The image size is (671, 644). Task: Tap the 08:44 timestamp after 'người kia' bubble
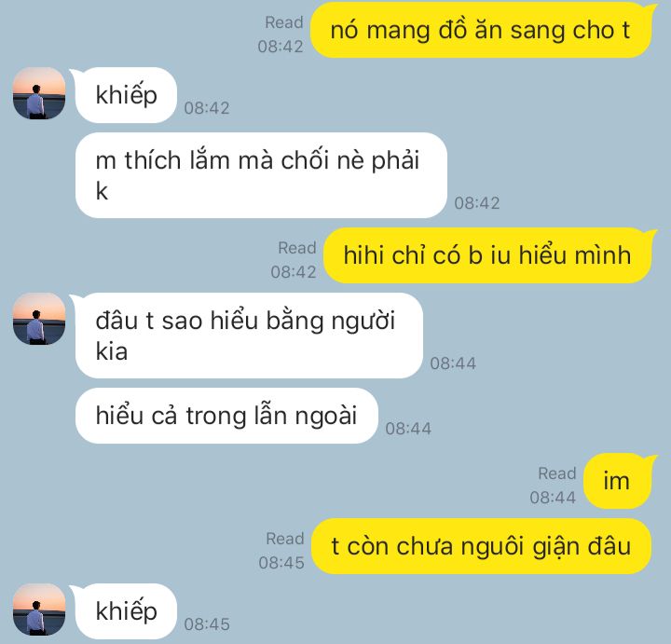click(453, 363)
